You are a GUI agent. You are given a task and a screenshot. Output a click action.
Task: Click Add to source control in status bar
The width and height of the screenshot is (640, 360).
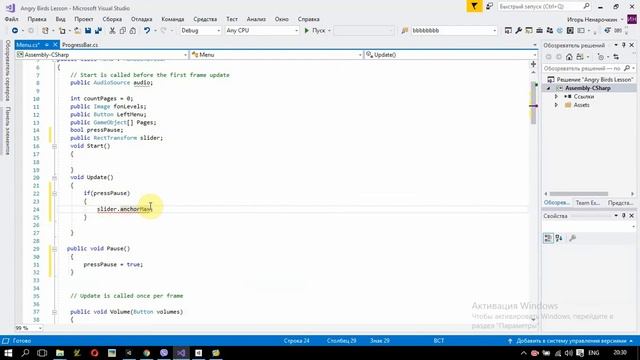click(x=571, y=341)
